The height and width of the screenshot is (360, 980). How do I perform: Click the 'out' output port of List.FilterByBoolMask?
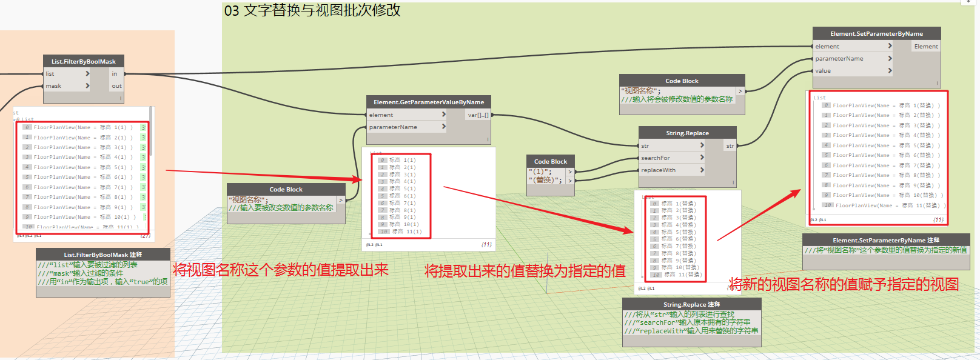(116, 85)
